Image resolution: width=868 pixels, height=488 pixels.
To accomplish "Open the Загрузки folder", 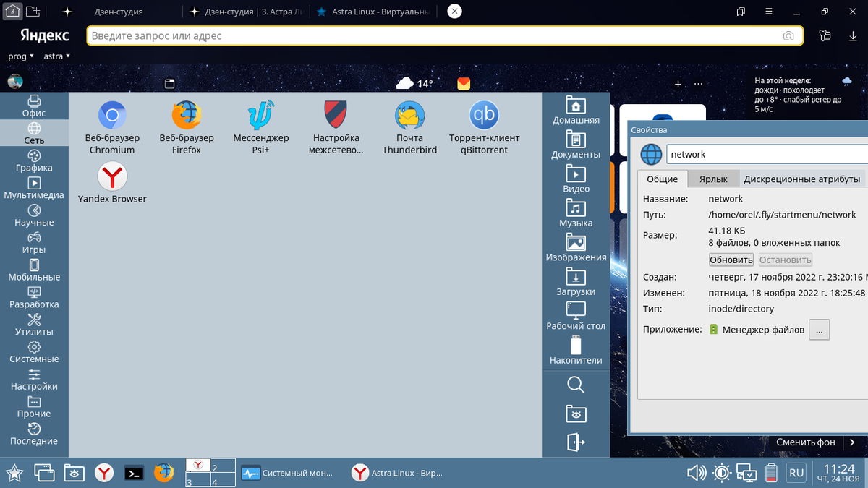I will (576, 282).
